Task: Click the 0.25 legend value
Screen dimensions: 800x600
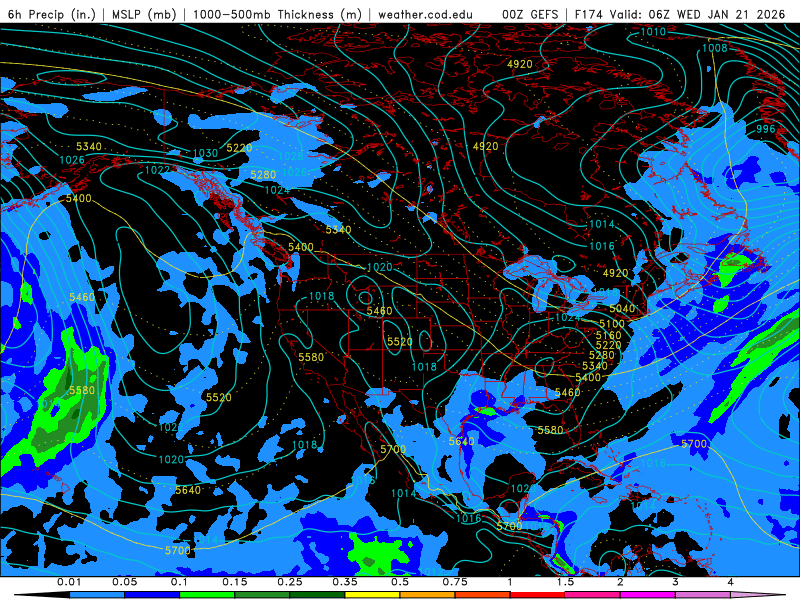Action: (x=290, y=582)
